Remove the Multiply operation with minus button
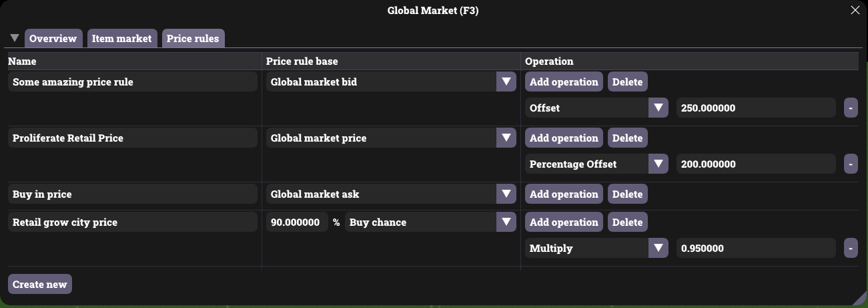 tap(851, 249)
